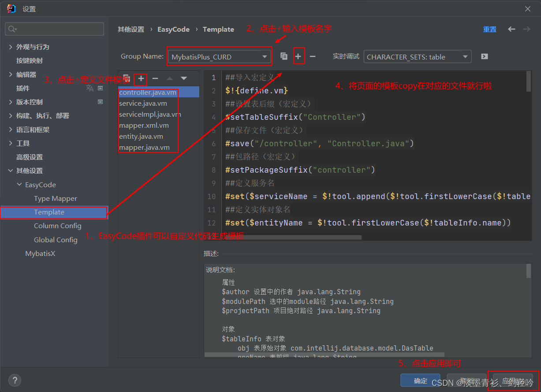
Task: Click the 应用 apply button
Action: (513, 381)
